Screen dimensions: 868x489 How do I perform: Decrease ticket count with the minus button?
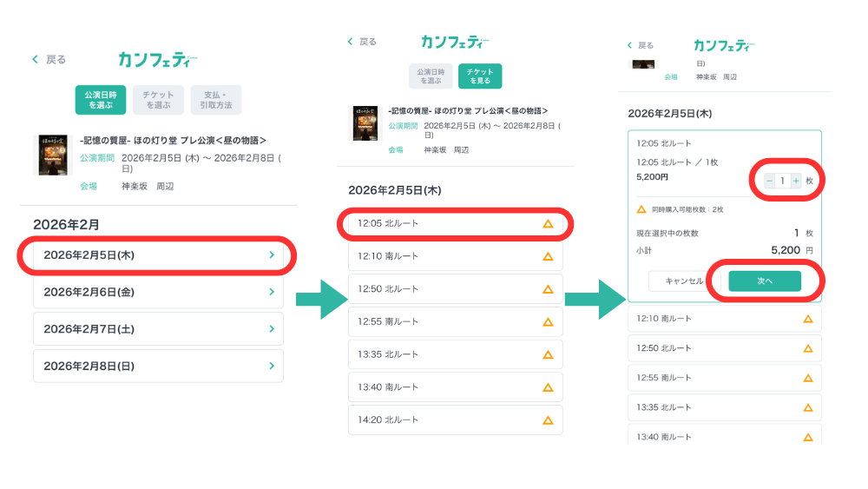pos(769,181)
